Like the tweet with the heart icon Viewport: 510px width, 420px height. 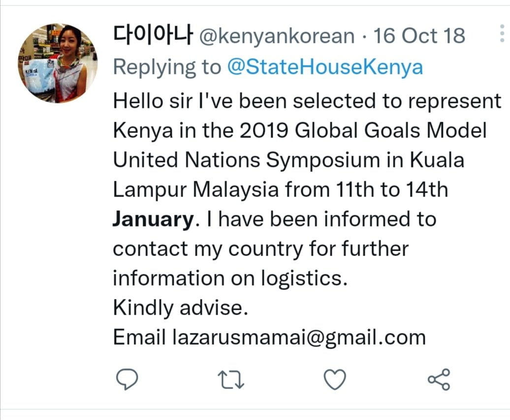(x=334, y=380)
